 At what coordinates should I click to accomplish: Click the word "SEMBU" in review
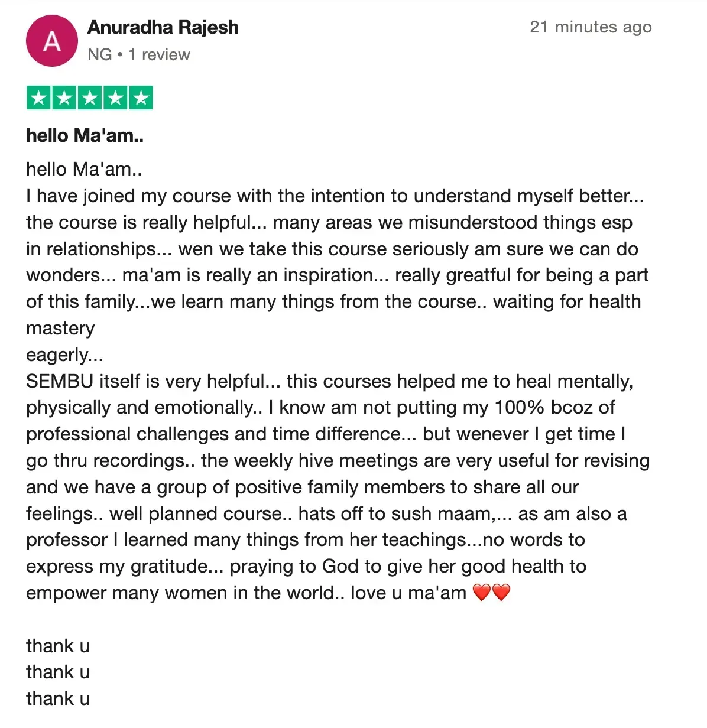60,382
